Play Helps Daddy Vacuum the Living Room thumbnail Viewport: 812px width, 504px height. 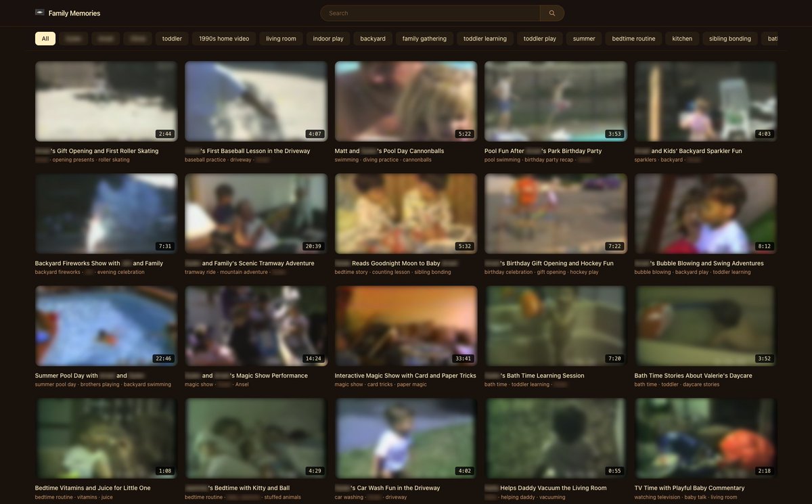[556, 438]
